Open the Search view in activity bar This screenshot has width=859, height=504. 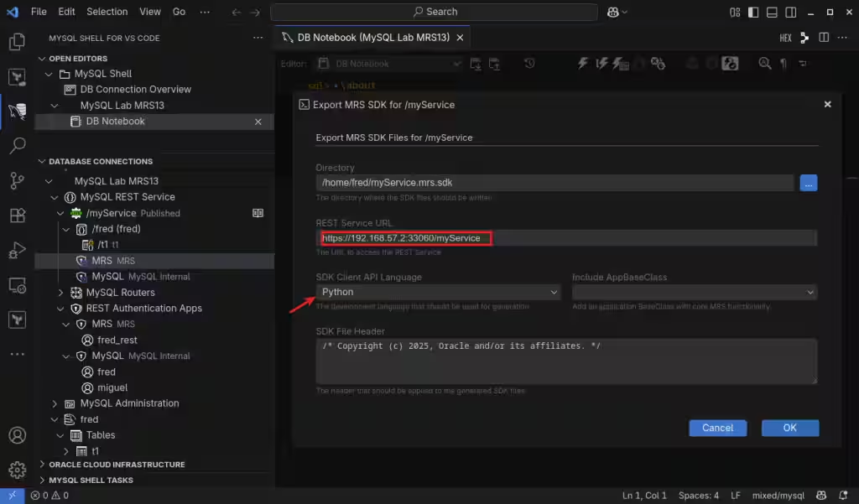[17, 146]
